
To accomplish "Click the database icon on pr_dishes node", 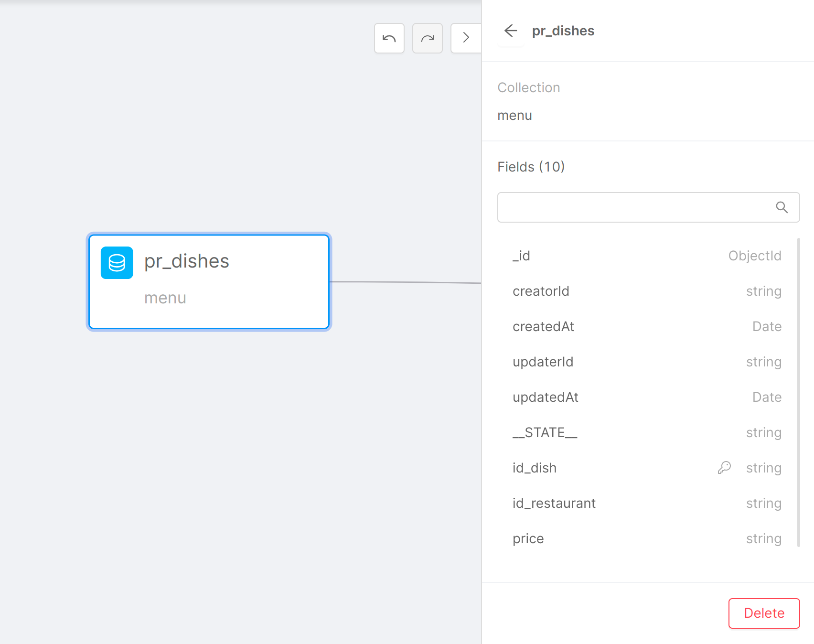I will pyautogui.click(x=117, y=263).
